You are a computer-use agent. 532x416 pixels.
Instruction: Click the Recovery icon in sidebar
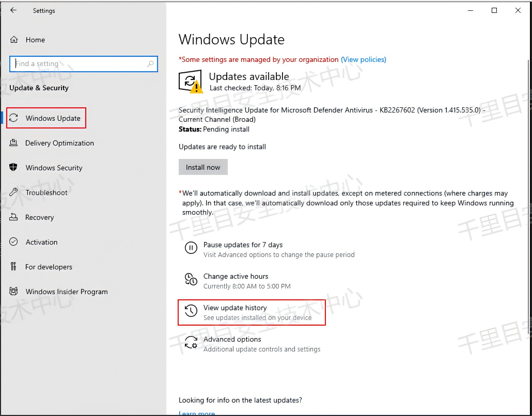click(13, 217)
